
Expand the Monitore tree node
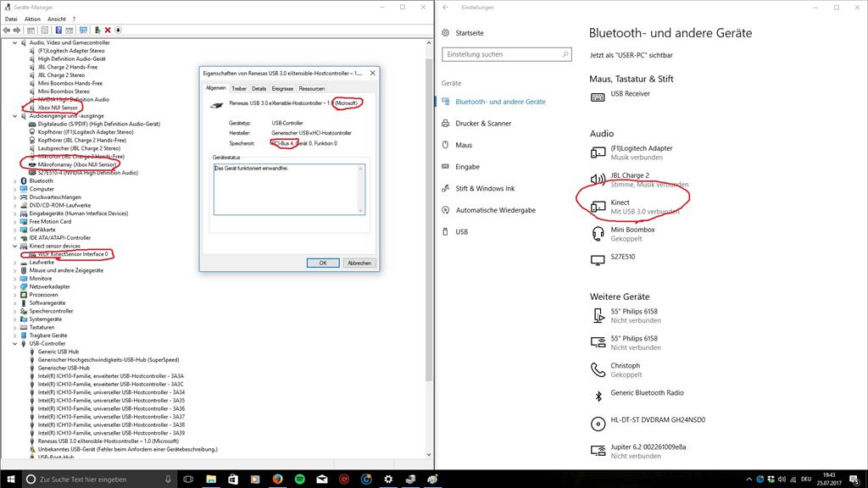pyautogui.click(x=15, y=278)
